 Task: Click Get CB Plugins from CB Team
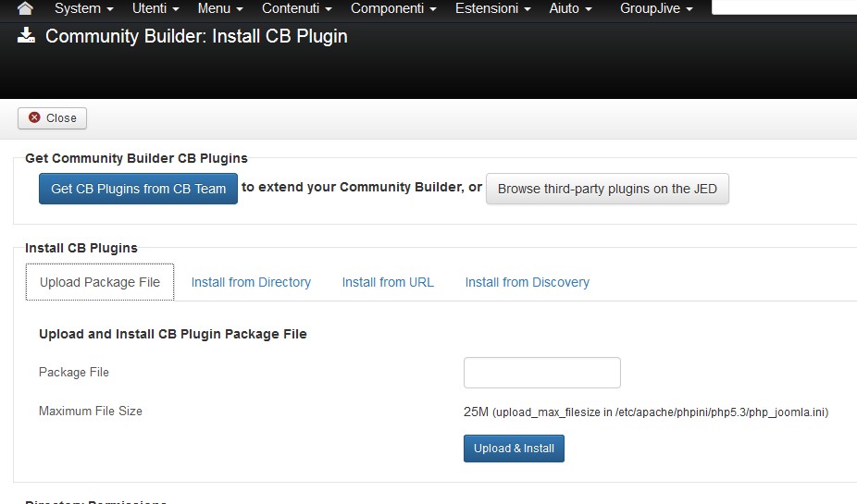coord(138,189)
